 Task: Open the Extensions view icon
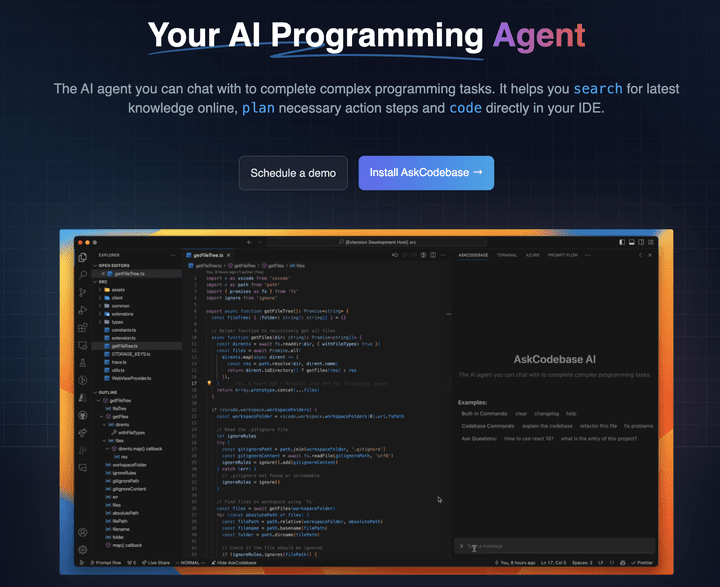83,327
